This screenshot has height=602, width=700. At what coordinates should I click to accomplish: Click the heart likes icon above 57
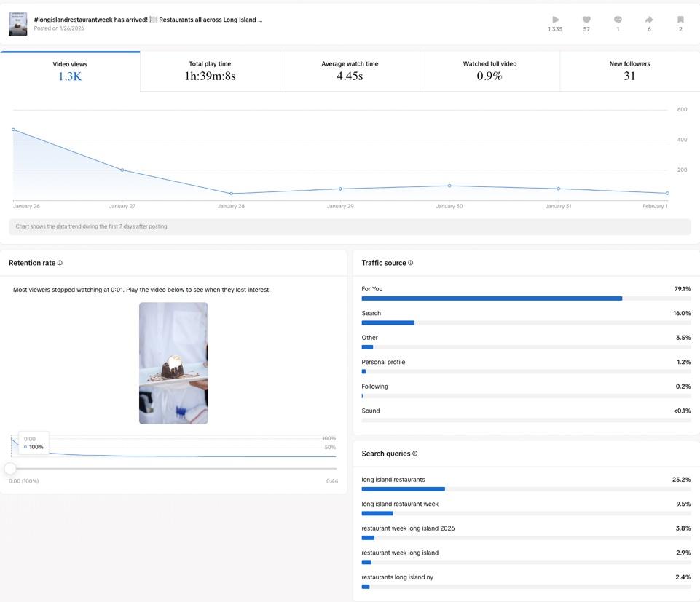point(586,20)
